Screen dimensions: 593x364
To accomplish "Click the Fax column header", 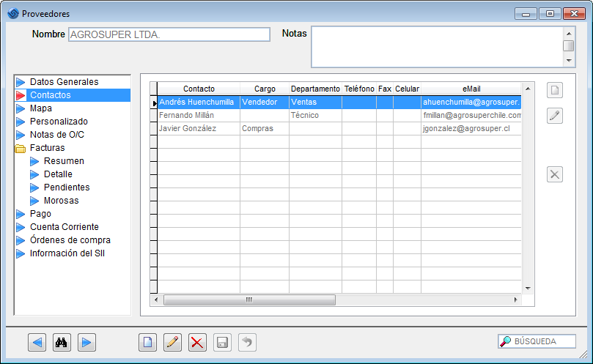I will click(x=385, y=89).
